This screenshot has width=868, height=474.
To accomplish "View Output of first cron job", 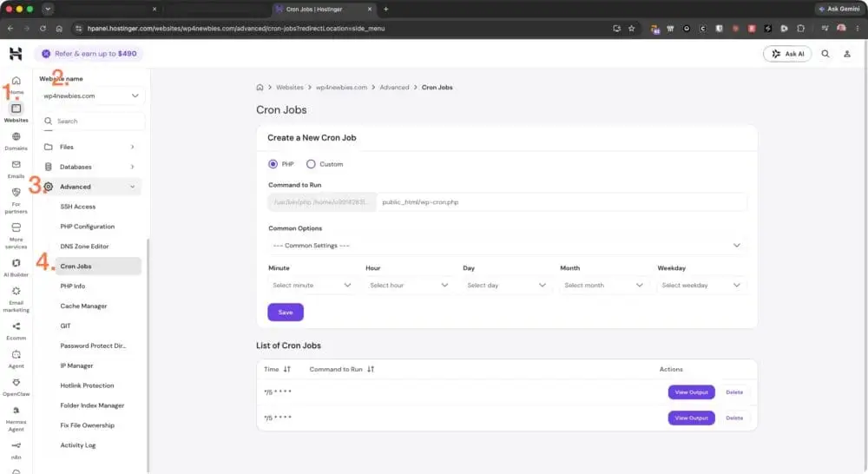I will click(692, 392).
